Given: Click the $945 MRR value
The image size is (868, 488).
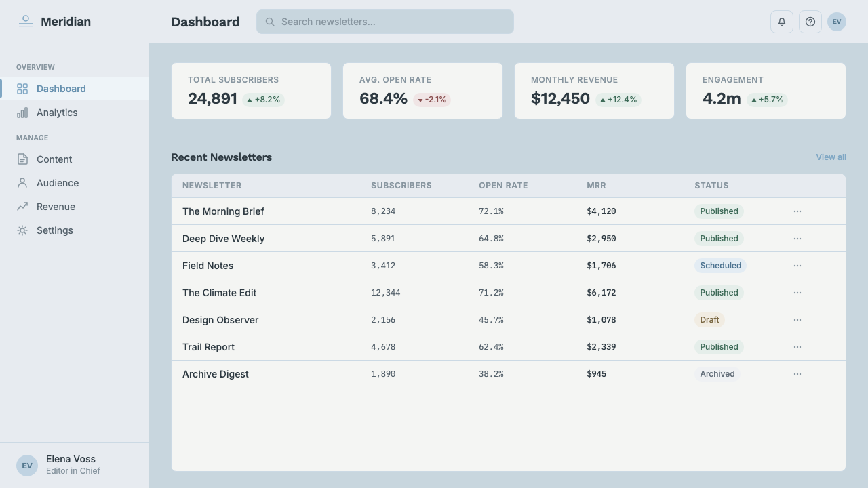Looking at the screenshot, I should [597, 374].
